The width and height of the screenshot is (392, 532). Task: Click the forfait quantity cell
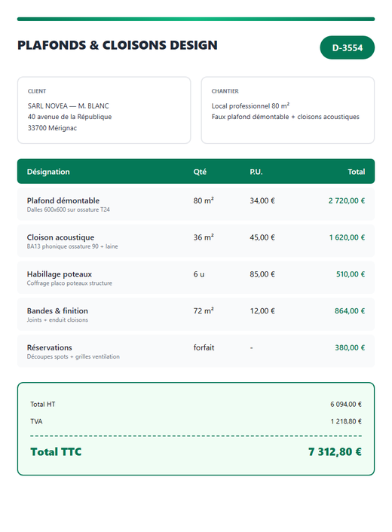204,347
